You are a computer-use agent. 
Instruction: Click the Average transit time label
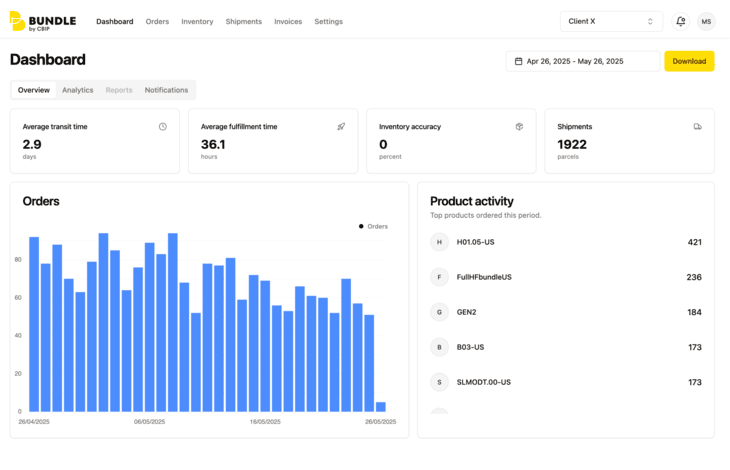tap(55, 127)
